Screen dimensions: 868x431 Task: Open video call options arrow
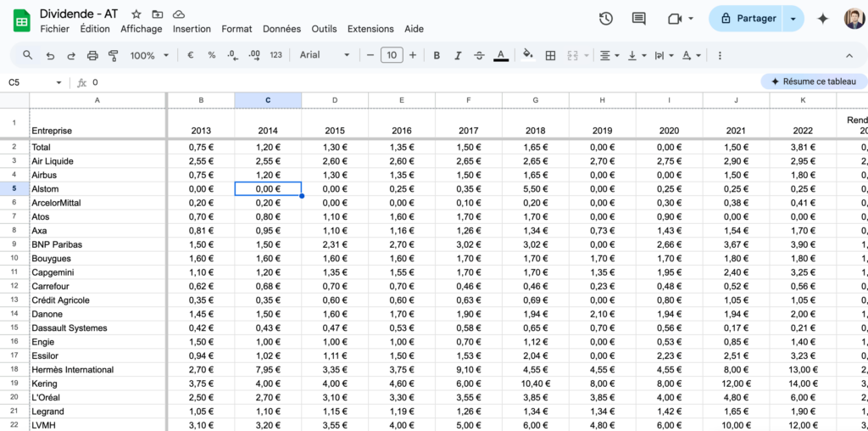[691, 19]
